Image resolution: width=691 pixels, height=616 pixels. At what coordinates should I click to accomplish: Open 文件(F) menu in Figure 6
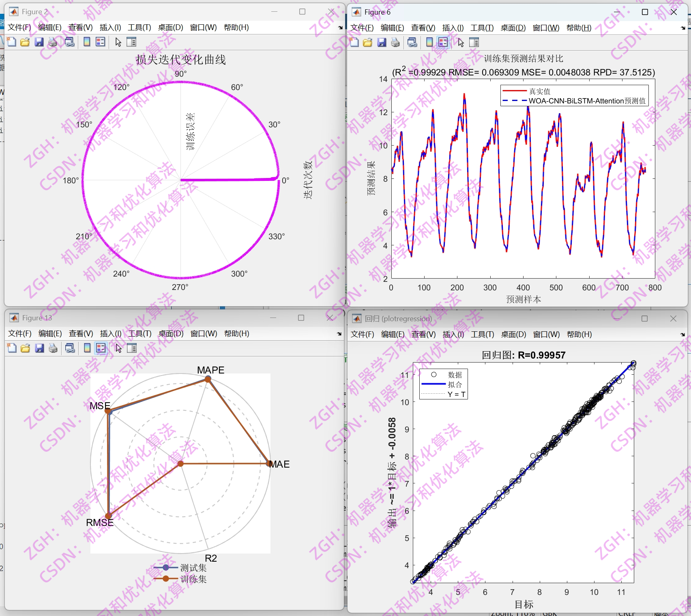point(362,28)
